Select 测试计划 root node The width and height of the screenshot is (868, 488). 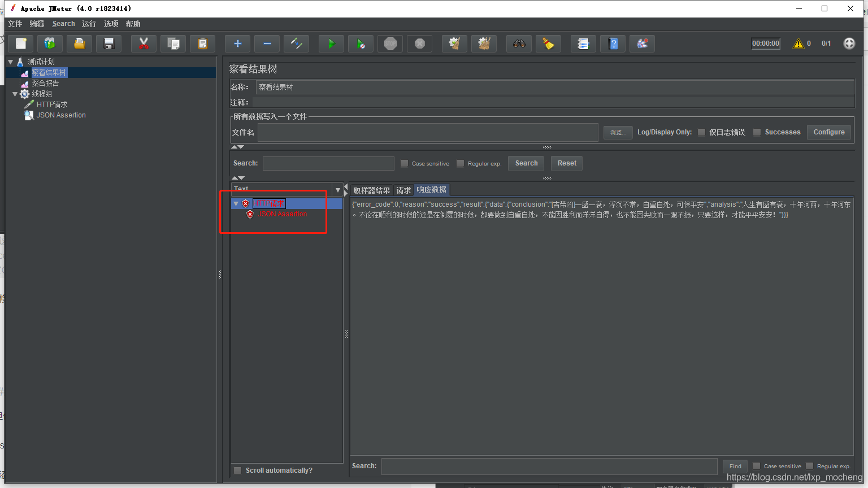pyautogui.click(x=41, y=62)
